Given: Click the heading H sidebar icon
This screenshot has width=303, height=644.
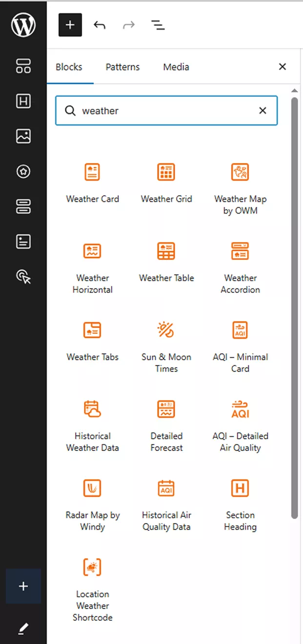Looking at the screenshot, I should click(x=23, y=101).
